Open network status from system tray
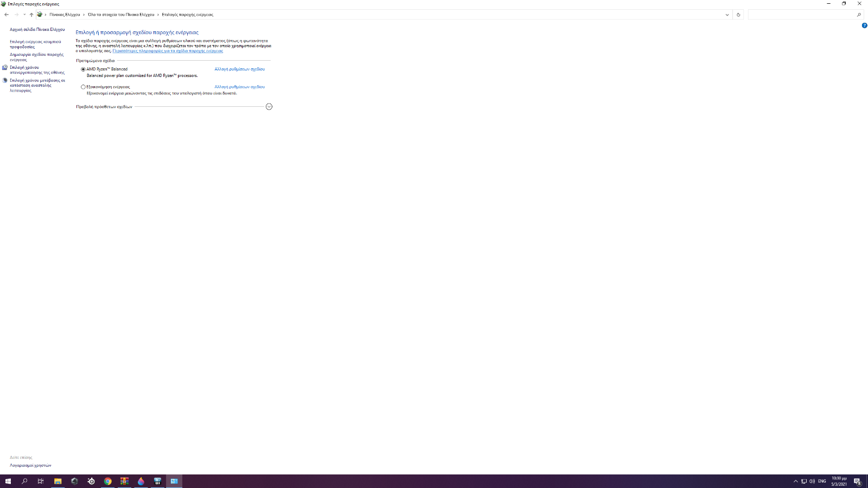868x488 pixels. click(804, 481)
